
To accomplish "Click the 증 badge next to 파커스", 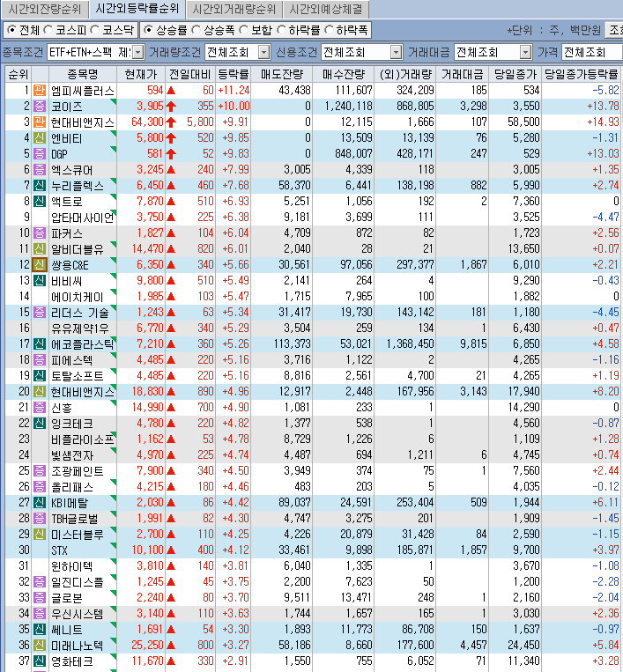I will [x=40, y=233].
